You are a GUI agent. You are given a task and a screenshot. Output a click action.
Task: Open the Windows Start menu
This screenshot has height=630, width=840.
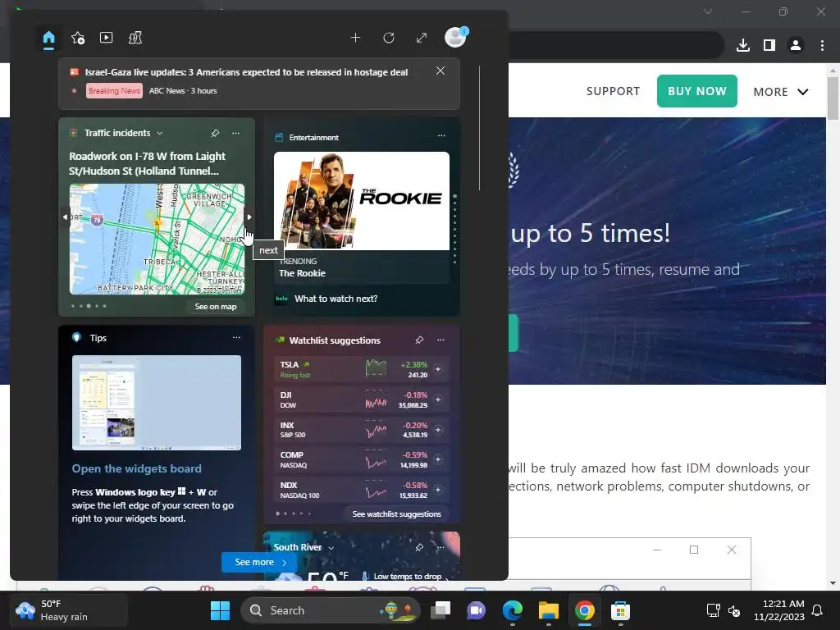(220, 610)
